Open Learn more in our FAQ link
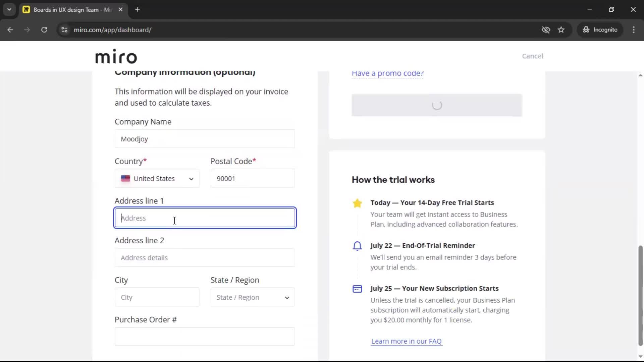The image size is (644, 362). click(x=406, y=341)
